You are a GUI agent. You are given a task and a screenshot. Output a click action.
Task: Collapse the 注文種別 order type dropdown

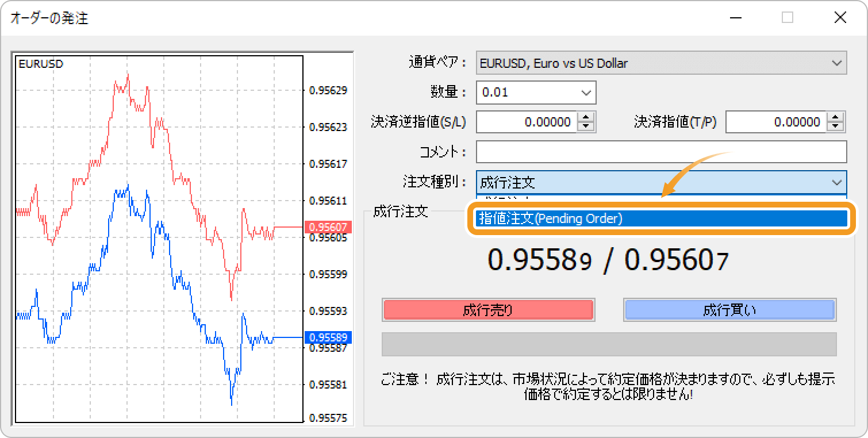click(x=661, y=183)
